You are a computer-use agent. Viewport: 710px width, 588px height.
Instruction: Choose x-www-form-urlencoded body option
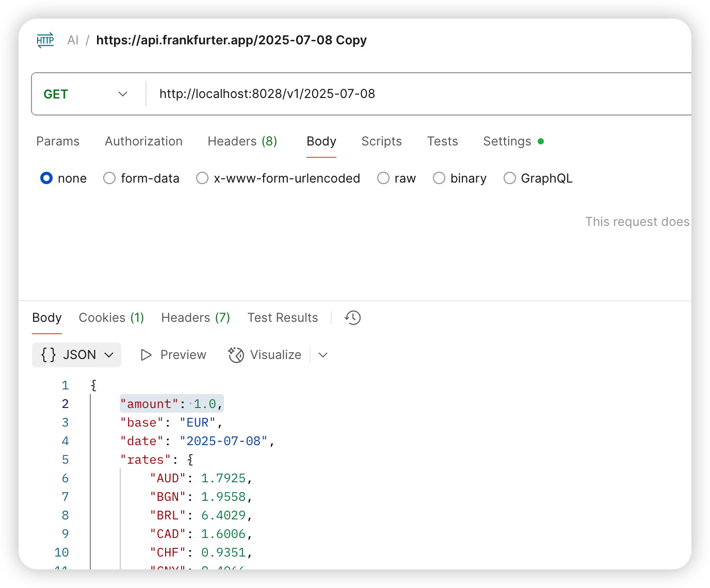point(202,178)
